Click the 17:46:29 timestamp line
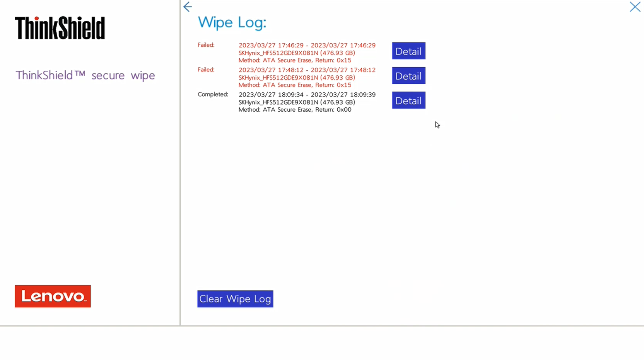 click(307, 45)
